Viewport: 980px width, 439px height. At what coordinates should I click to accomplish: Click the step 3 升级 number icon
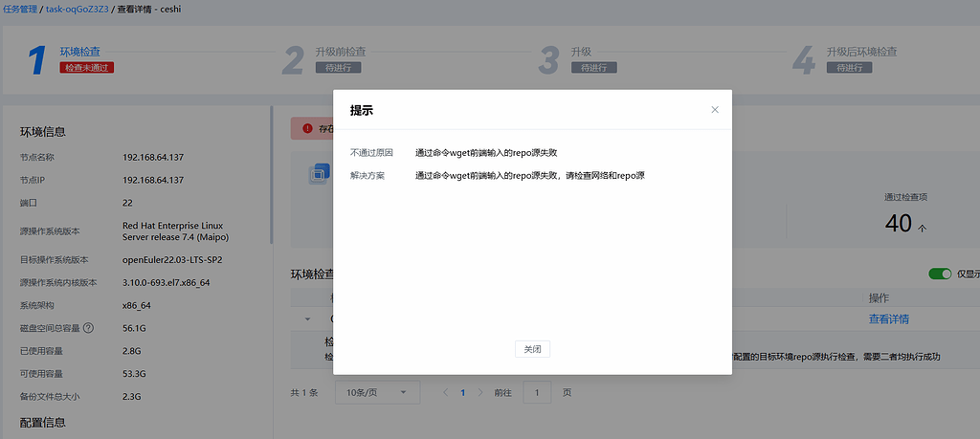pos(548,59)
